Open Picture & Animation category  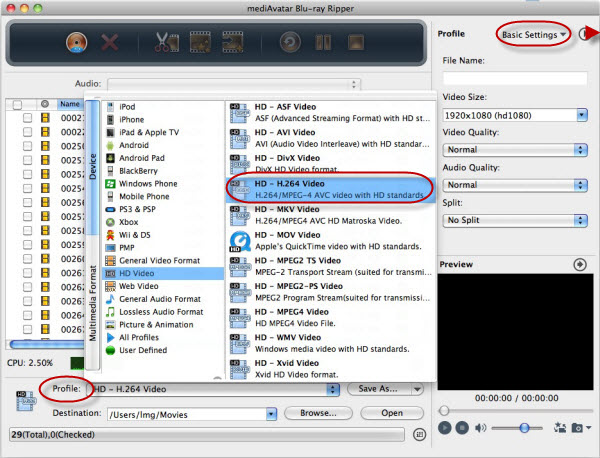163,325
